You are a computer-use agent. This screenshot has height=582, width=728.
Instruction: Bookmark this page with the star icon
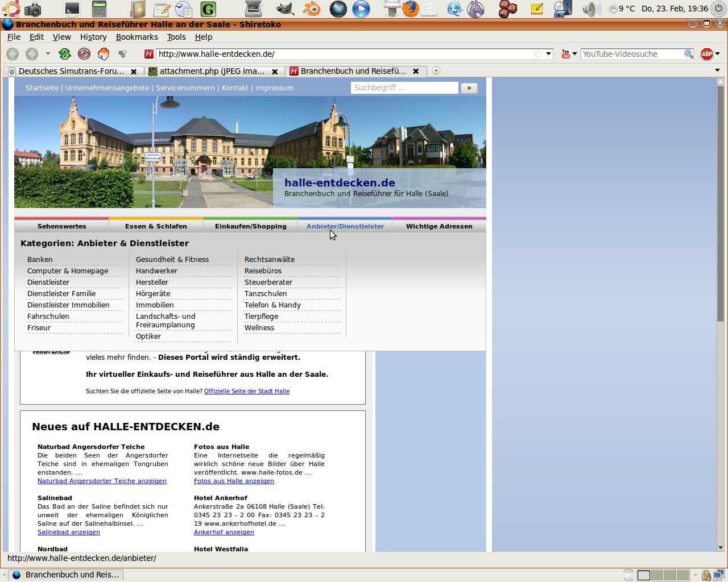click(x=538, y=54)
